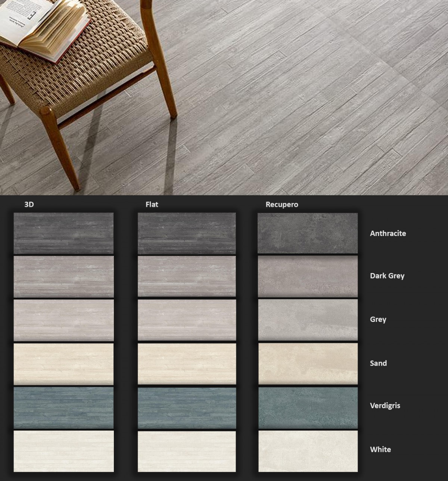Click the Flat column heading
The image size is (448, 481).
click(152, 204)
